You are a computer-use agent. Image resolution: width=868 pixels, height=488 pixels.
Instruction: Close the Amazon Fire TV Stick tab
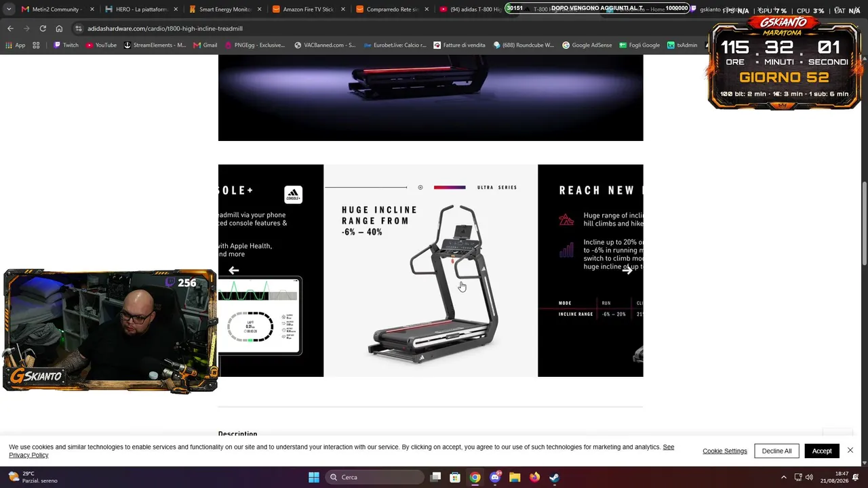[x=343, y=9]
